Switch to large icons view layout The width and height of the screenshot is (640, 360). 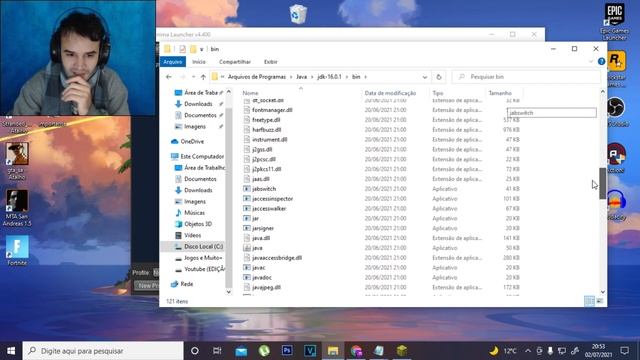(x=600, y=301)
